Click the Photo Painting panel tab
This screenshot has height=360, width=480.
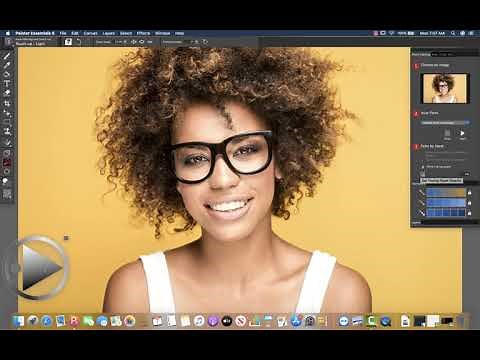421,54
